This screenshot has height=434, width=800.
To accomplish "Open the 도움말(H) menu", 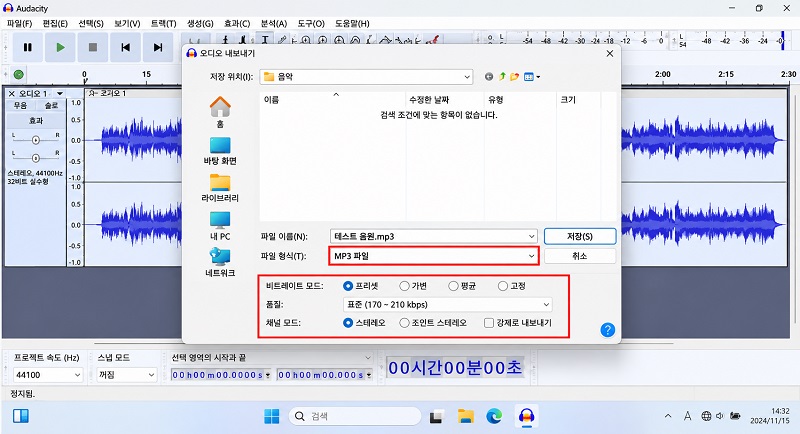I will click(352, 23).
